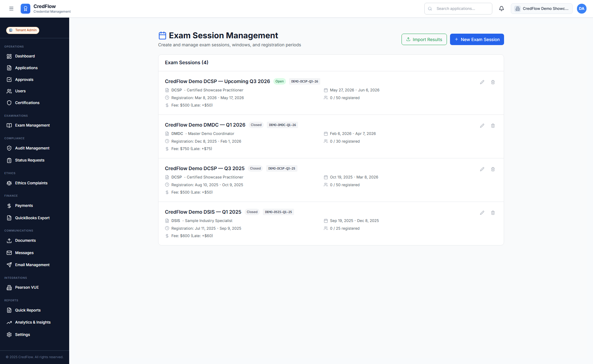This screenshot has width=593, height=364.
Task: Delete the DMDC Q1 2026 session
Action: point(493,126)
